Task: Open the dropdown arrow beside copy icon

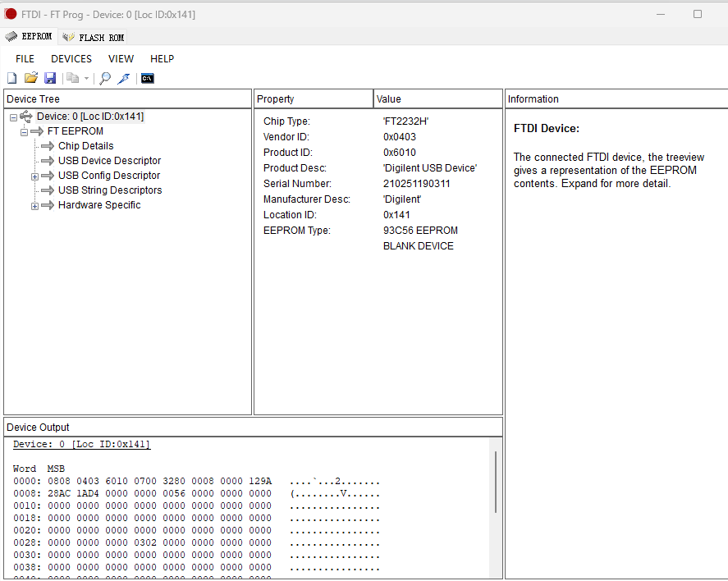Action: coord(86,78)
